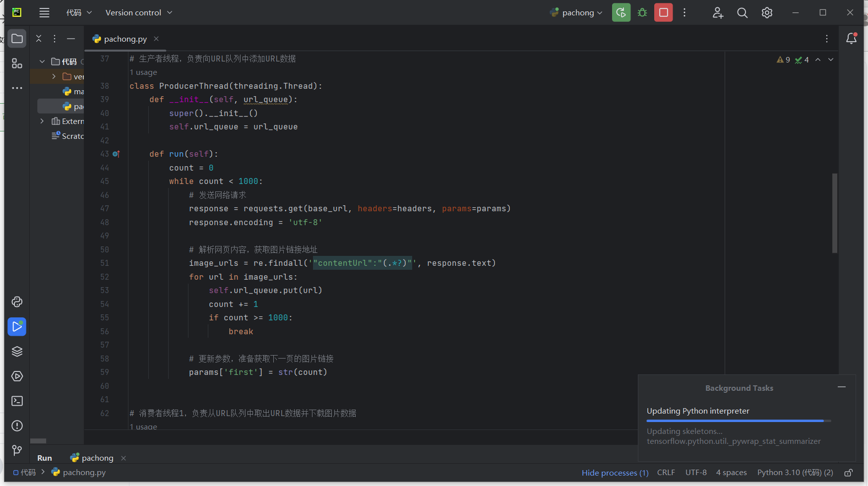Hide the project panel minus button
The width and height of the screenshot is (868, 486).
[71, 39]
